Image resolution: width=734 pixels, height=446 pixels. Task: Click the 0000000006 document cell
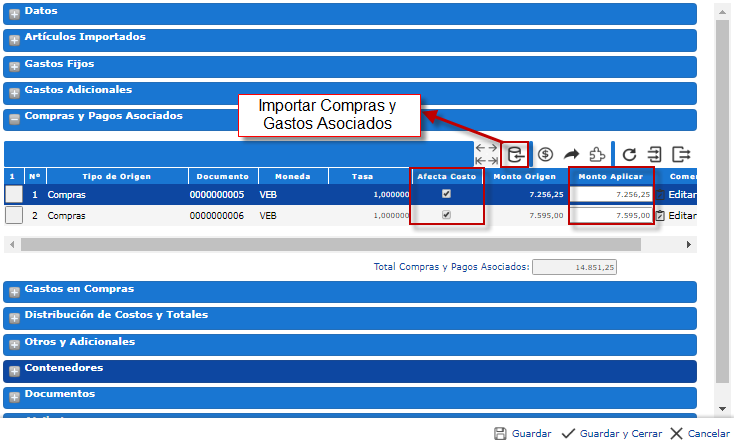tap(217, 216)
